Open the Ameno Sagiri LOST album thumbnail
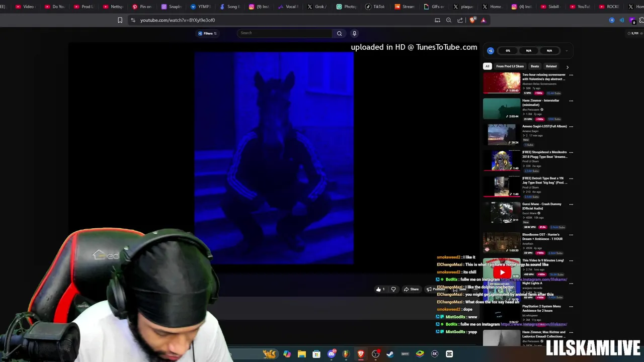The height and width of the screenshot is (362, 644). point(502,135)
